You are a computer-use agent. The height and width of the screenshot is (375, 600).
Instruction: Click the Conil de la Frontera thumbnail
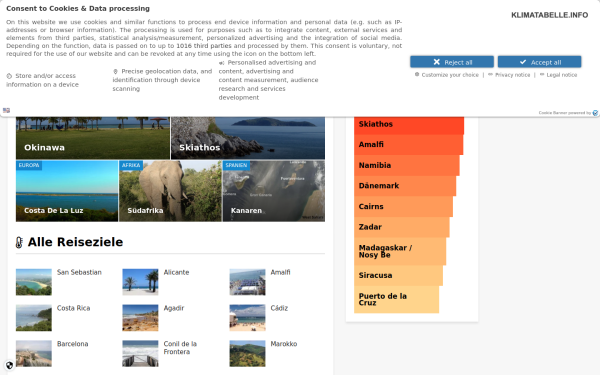coord(140,354)
